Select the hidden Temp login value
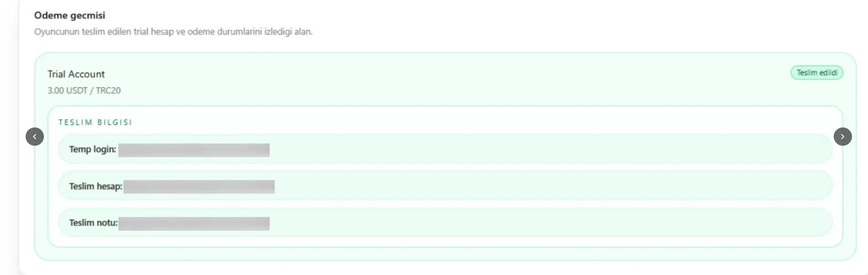The image size is (868, 275). click(x=194, y=150)
